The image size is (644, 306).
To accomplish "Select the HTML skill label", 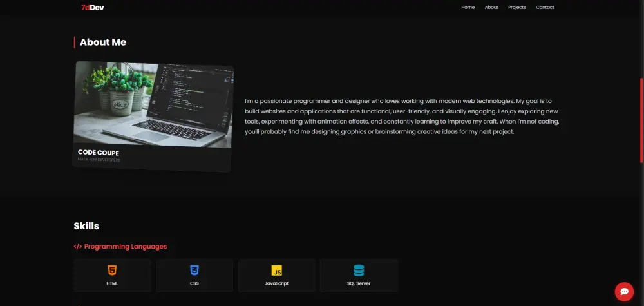I will tap(112, 283).
